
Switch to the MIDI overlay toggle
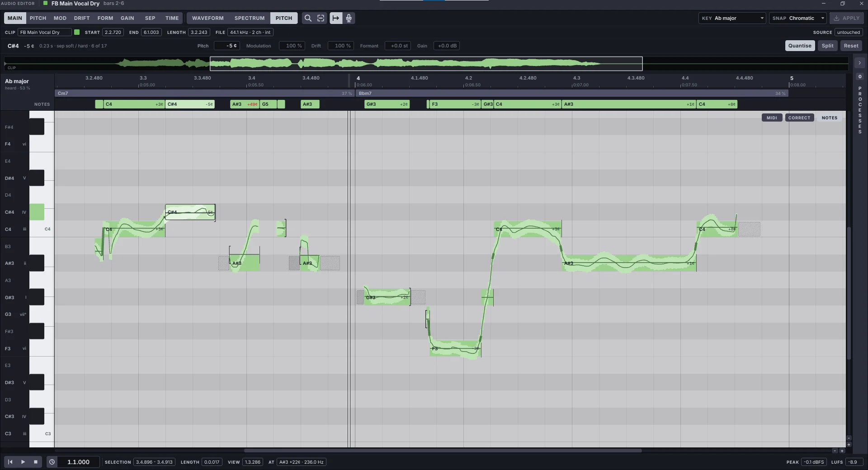[x=772, y=117]
